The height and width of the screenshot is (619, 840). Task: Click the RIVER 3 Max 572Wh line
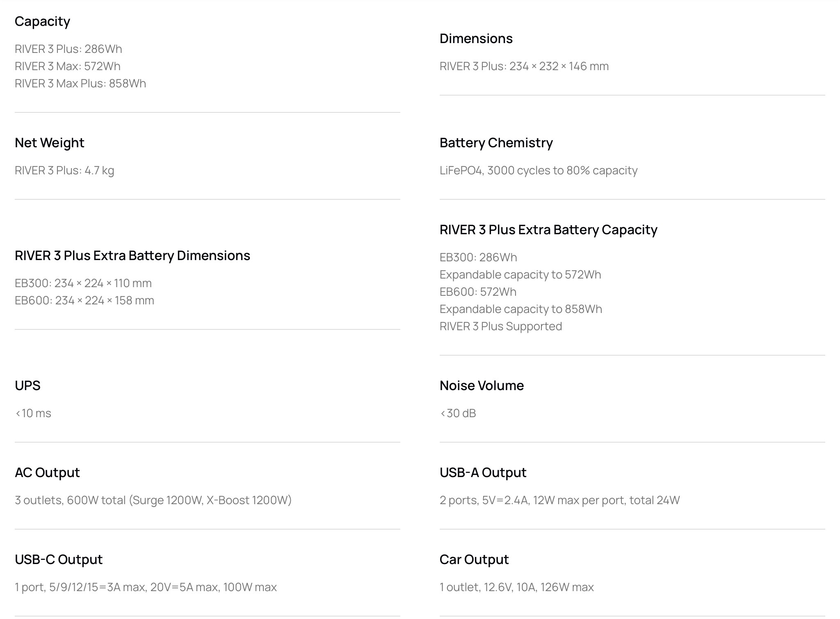click(68, 66)
